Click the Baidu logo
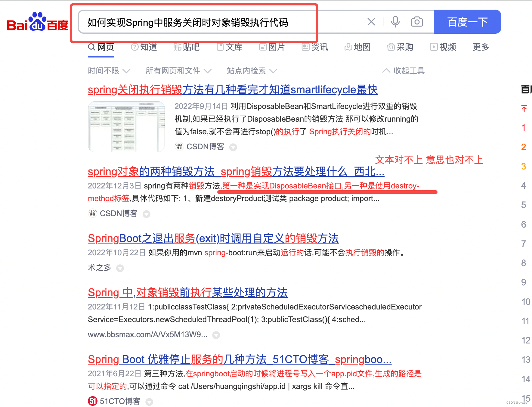Screen dimensions: 532x407 pos(38,22)
